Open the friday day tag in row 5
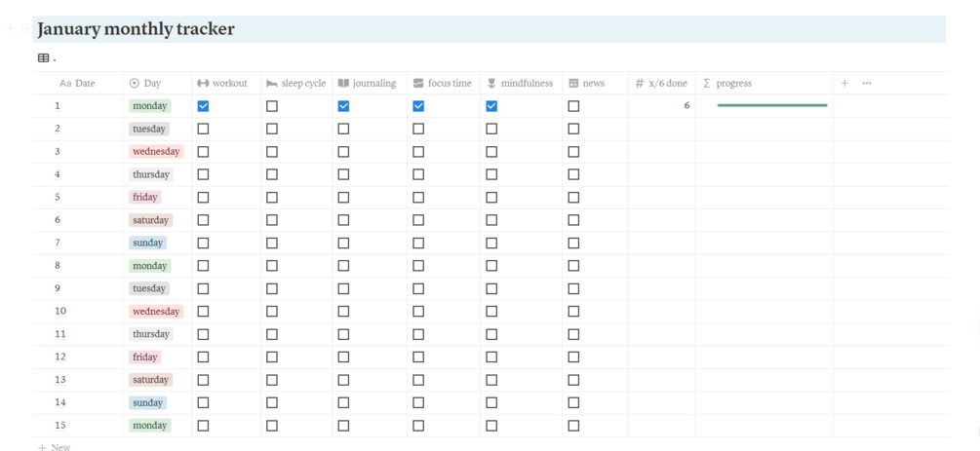 pos(145,198)
